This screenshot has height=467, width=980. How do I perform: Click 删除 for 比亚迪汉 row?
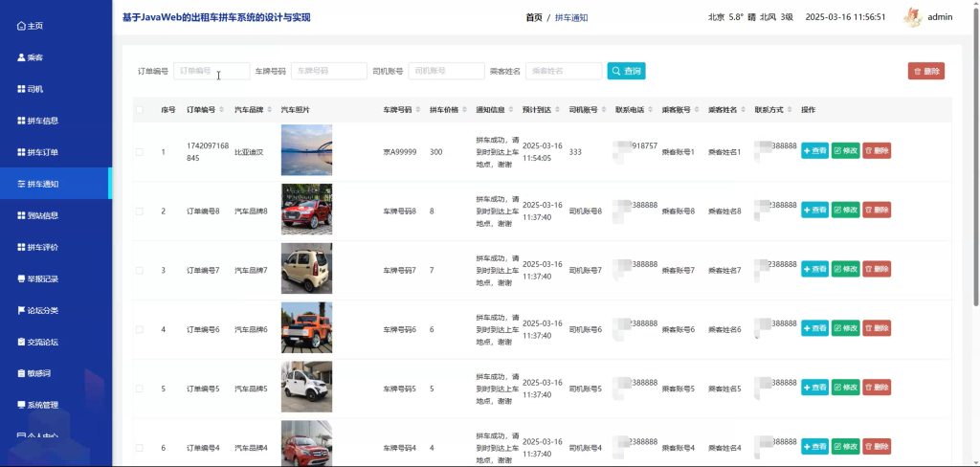click(x=877, y=150)
